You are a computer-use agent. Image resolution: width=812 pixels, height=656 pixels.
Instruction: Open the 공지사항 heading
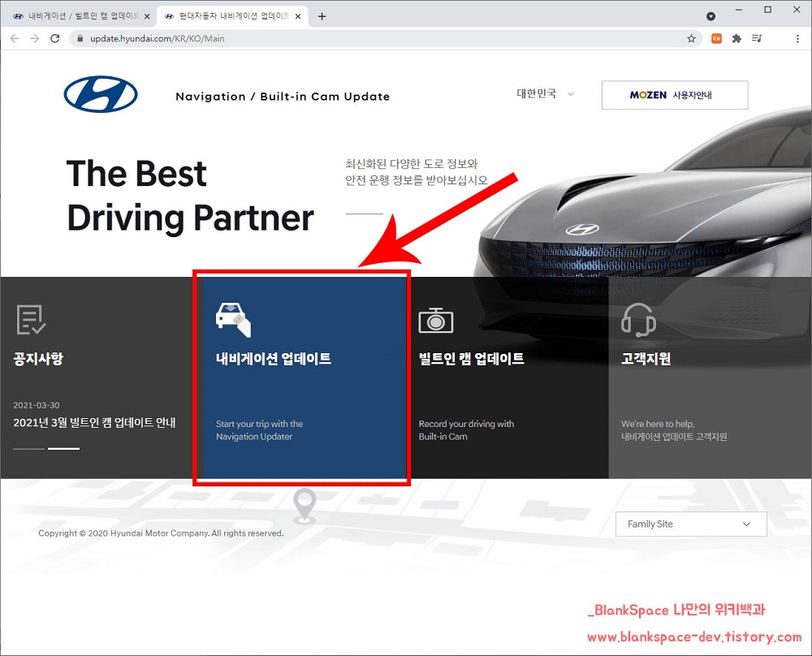coord(38,358)
